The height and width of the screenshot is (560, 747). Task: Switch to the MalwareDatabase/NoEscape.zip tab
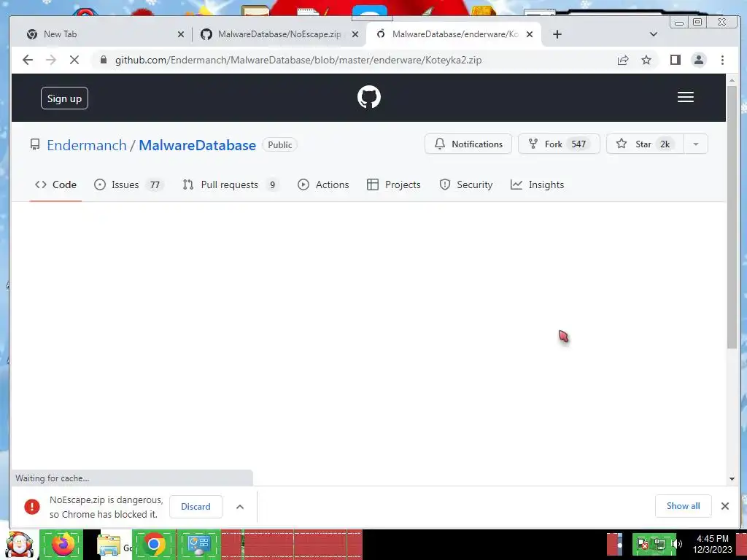point(279,34)
